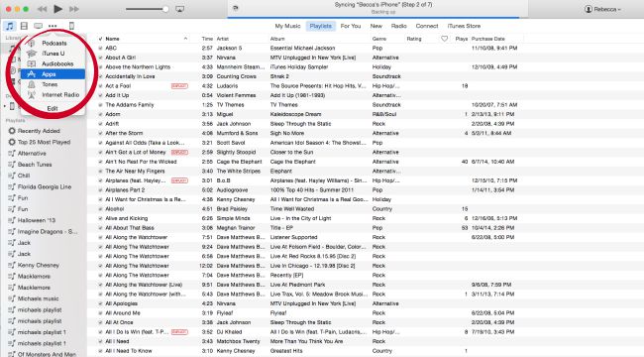Click the sync spinner icon in status display
This screenshot has height=357, width=644.
tap(236, 8)
